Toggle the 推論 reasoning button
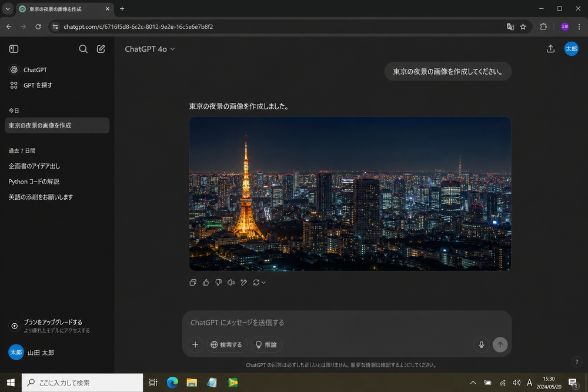Viewport: 588px width, 392px height. click(x=266, y=344)
